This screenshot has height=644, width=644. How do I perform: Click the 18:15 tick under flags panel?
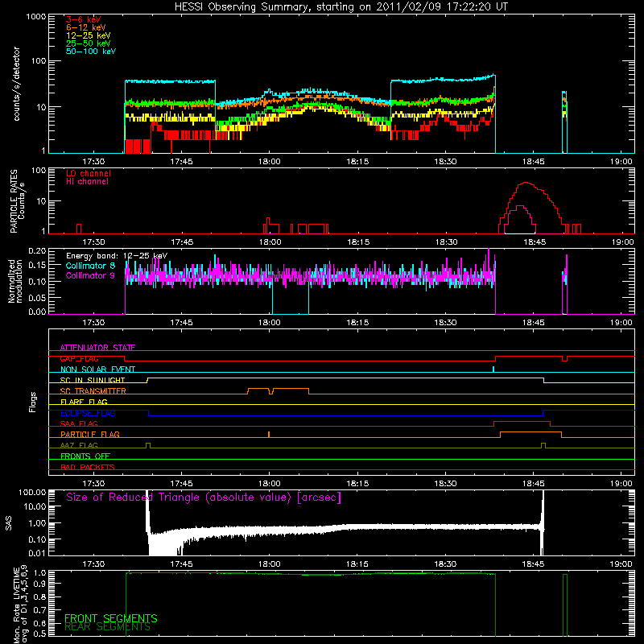[x=357, y=484]
